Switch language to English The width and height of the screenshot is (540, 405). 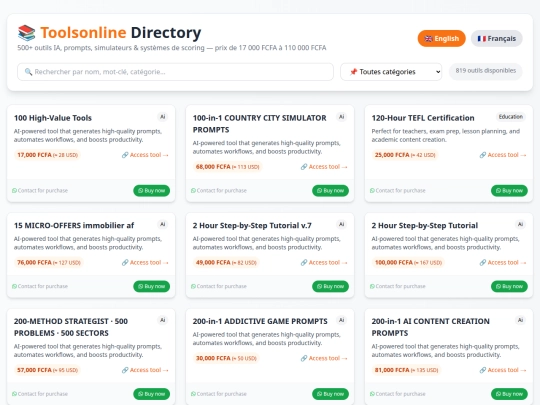[x=442, y=39]
